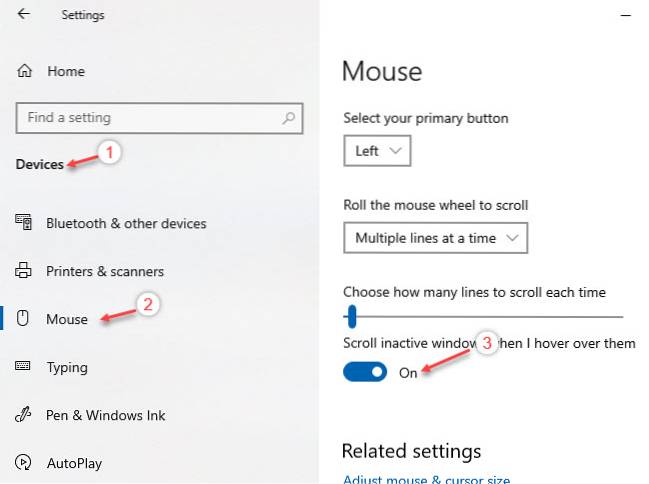Open the primary button Left dropdown
649x484 pixels.
point(377,151)
